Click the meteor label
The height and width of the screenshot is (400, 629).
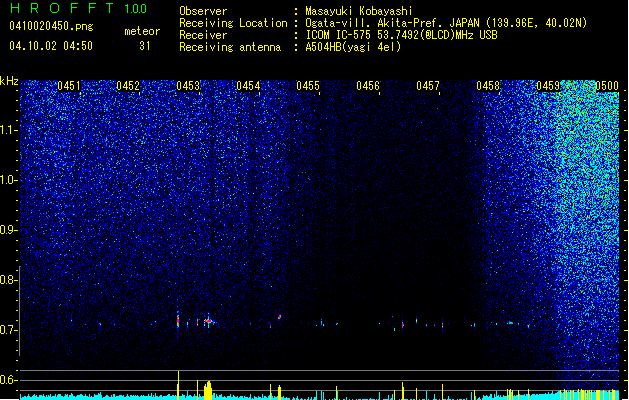pyautogui.click(x=142, y=31)
